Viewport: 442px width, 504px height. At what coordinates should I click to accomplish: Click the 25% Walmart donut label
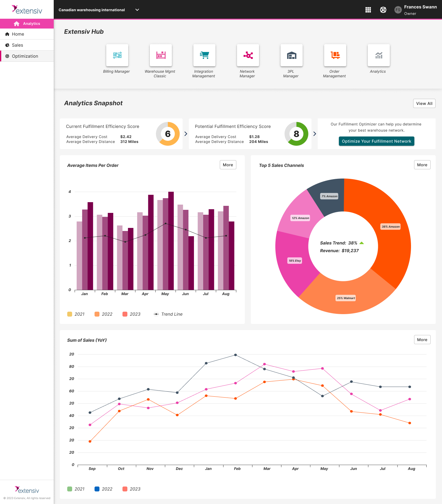346,298
